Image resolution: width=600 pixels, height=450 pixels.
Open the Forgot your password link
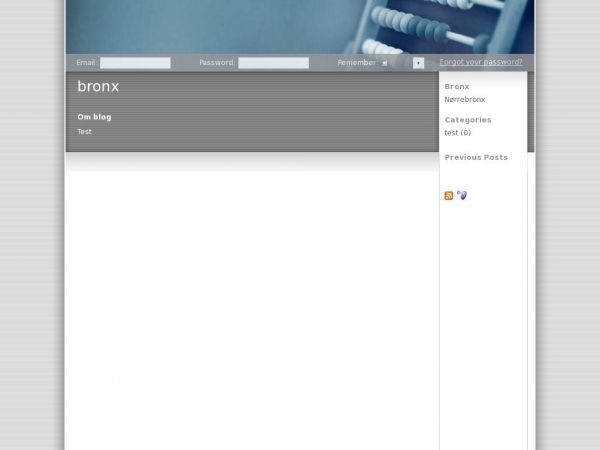click(481, 62)
